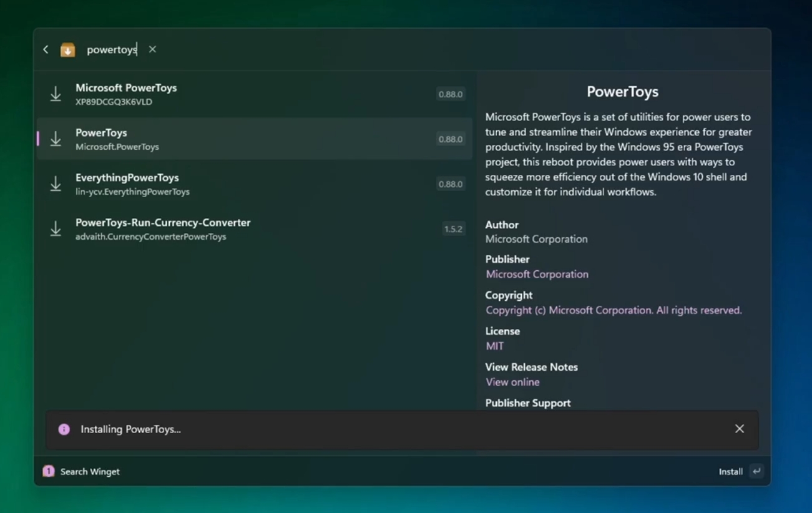Select EverythingPowerToys result
The image size is (812, 513).
(255, 184)
